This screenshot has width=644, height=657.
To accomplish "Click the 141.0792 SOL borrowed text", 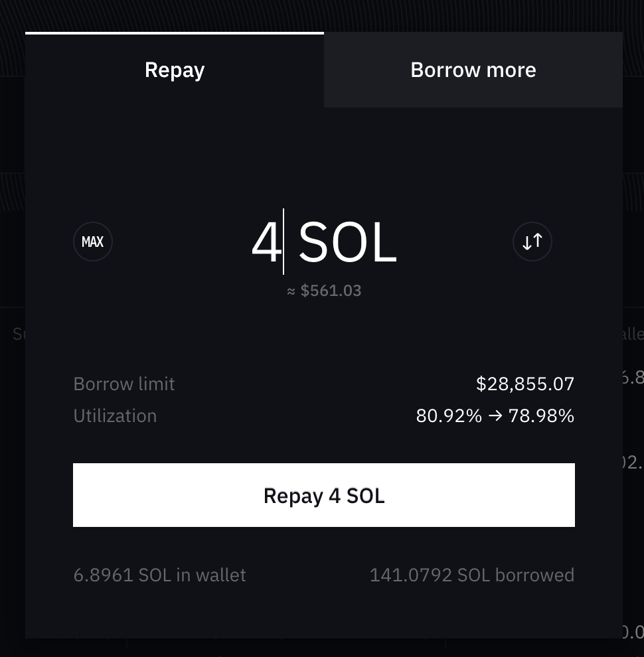I will click(471, 575).
